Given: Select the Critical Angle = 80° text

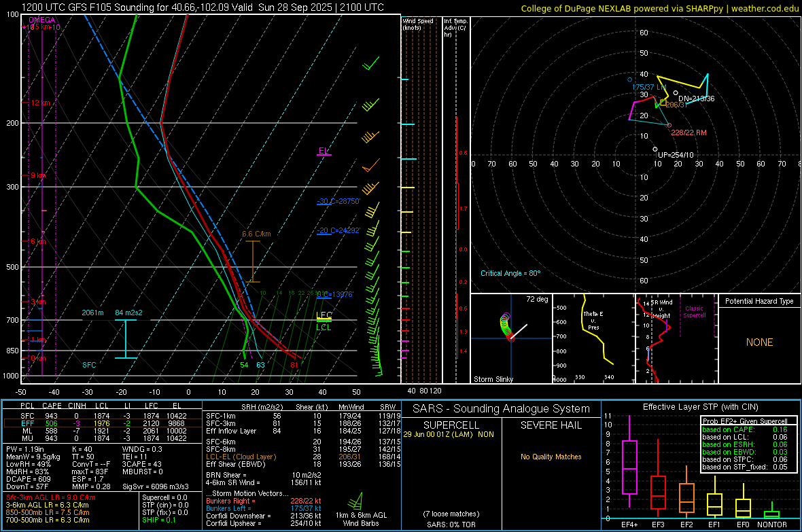Looking at the screenshot, I should [510, 273].
